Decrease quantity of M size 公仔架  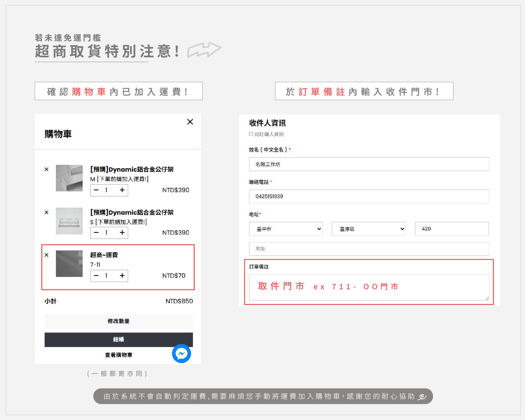(96, 190)
